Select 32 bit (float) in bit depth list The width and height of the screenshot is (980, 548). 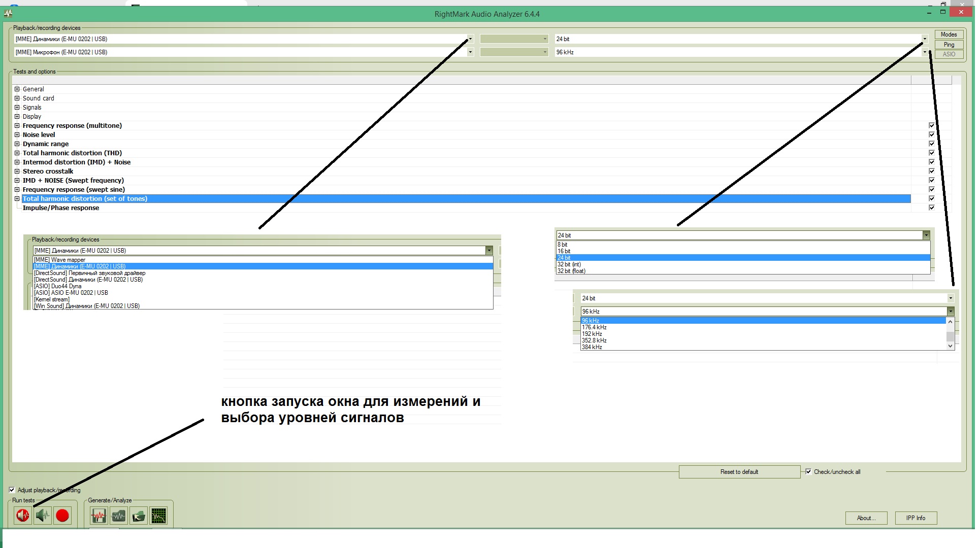pyautogui.click(x=571, y=271)
